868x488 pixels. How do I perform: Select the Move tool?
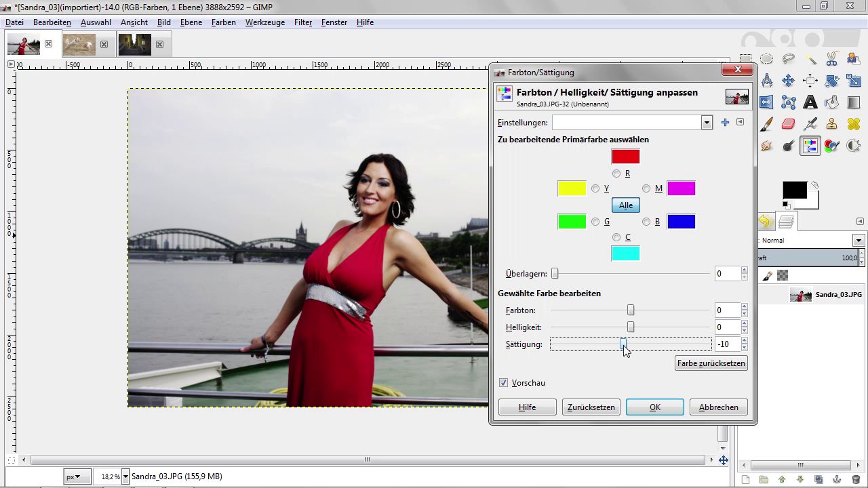(x=788, y=81)
